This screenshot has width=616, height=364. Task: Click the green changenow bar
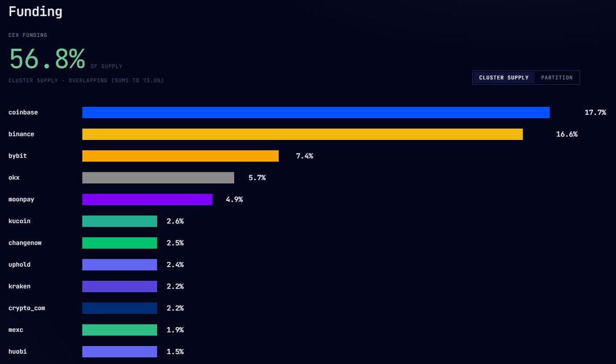point(120,243)
